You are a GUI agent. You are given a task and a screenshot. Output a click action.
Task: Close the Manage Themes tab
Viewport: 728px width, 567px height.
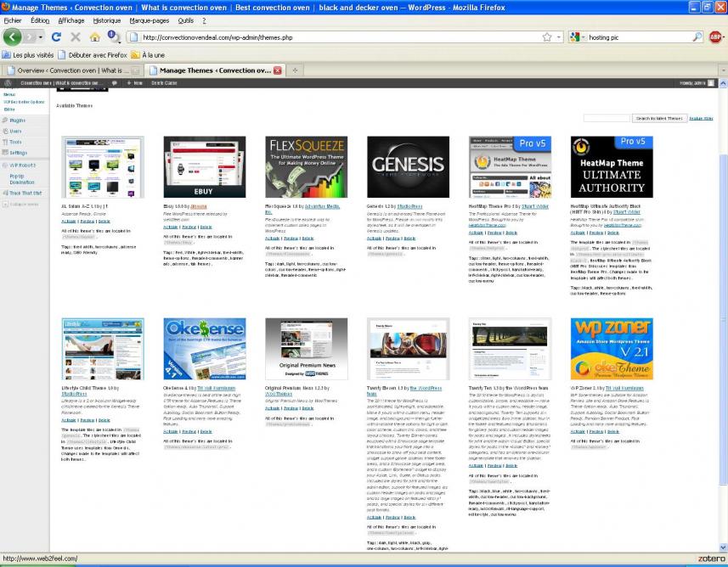pyautogui.click(x=278, y=70)
